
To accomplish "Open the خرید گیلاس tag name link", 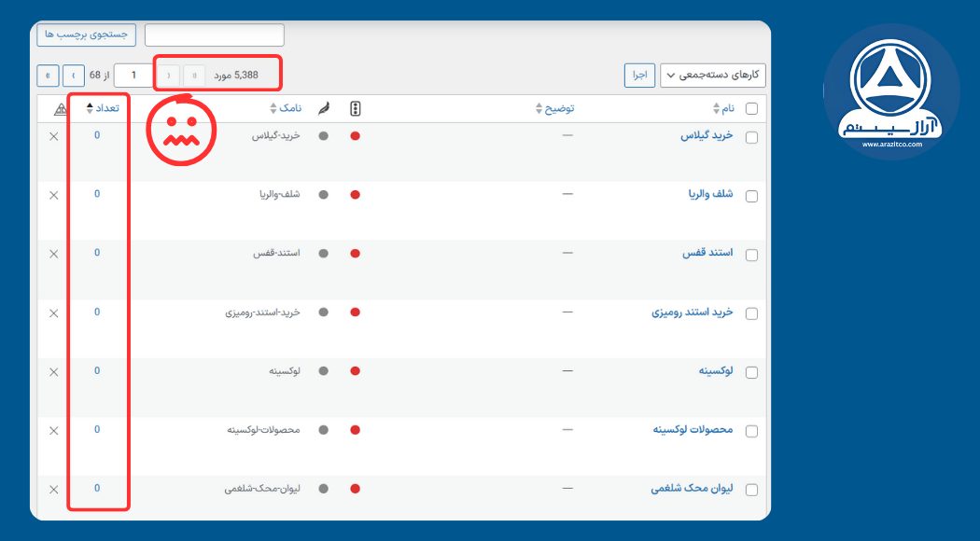I will click(x=706, y=136).
